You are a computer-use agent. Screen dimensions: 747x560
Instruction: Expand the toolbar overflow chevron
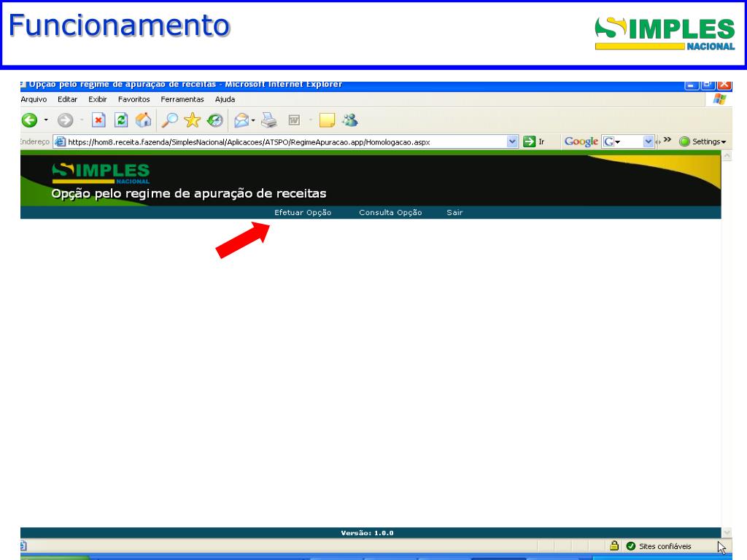[x=667, y=139]
